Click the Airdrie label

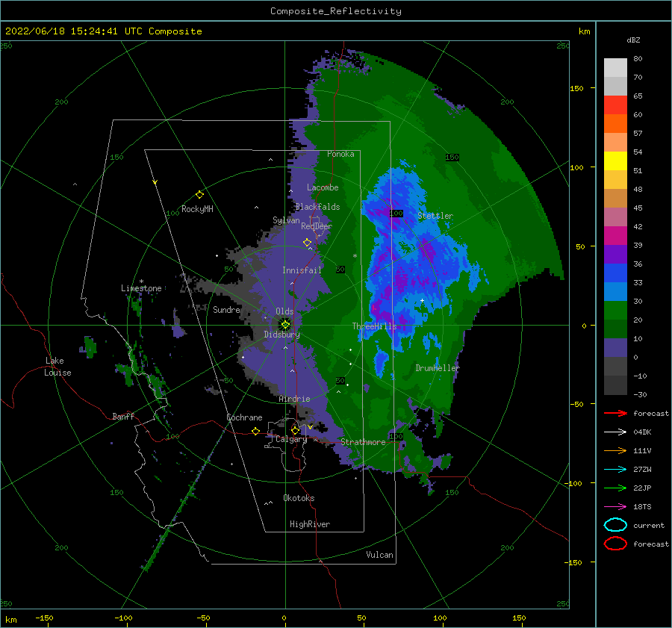(294, 399)
